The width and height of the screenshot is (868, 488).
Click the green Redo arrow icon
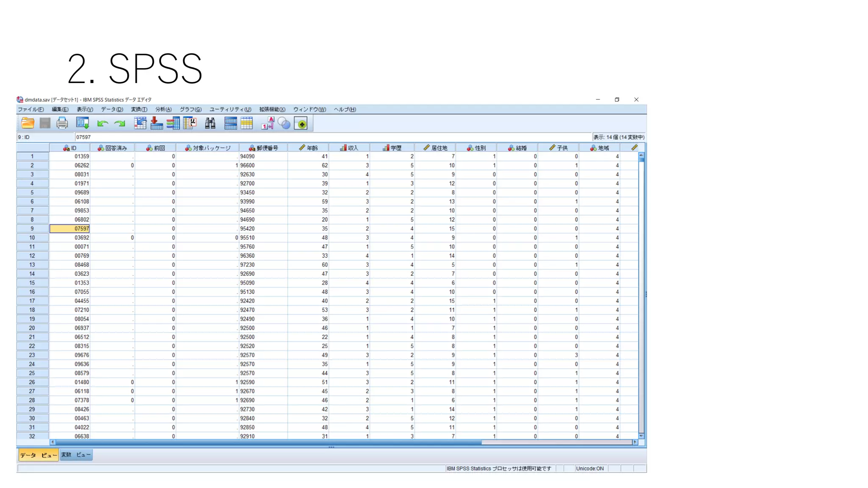(120, 123)
